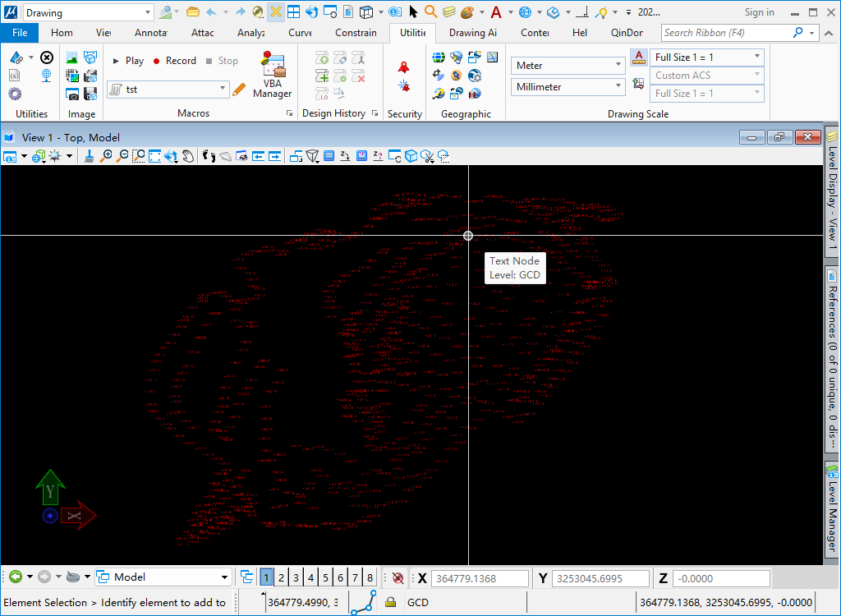Viewport: 841px width, 616px height.
Task: Open the File menu tab
Action: 19,33
